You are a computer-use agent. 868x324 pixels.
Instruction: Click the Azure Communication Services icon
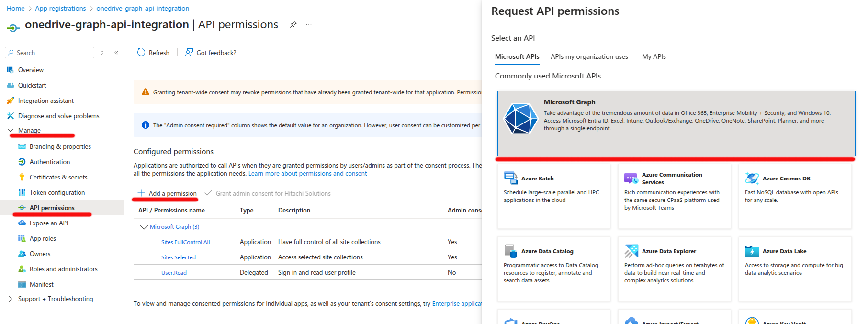pyautogui.click(x=631, y=179)
